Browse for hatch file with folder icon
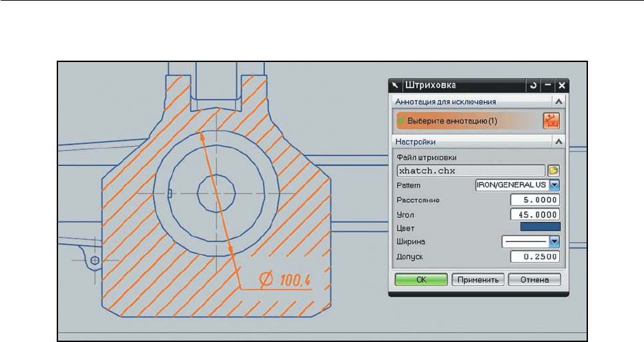644x342 pixels. 554,171
